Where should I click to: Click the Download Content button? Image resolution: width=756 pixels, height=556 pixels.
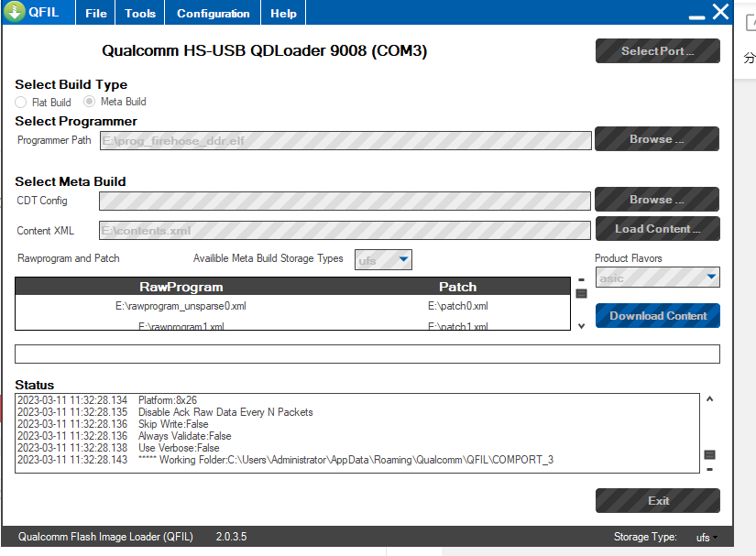click(658, 316)
